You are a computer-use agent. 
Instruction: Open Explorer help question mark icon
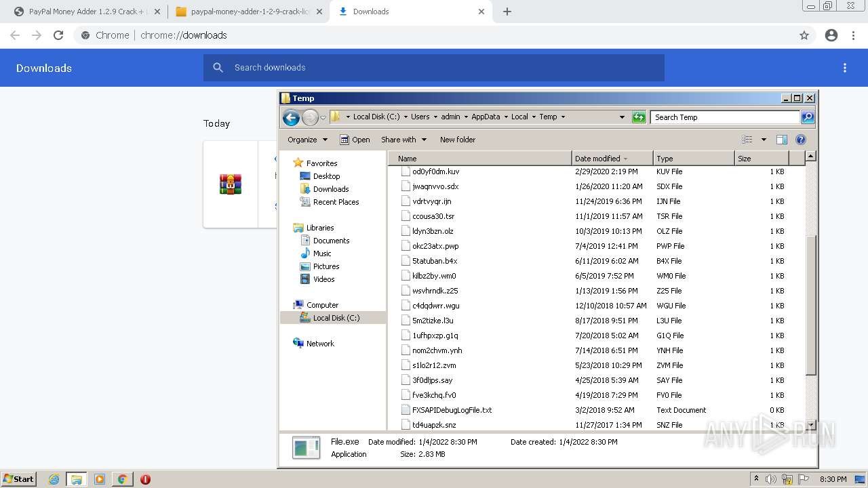tap(801, 140)
